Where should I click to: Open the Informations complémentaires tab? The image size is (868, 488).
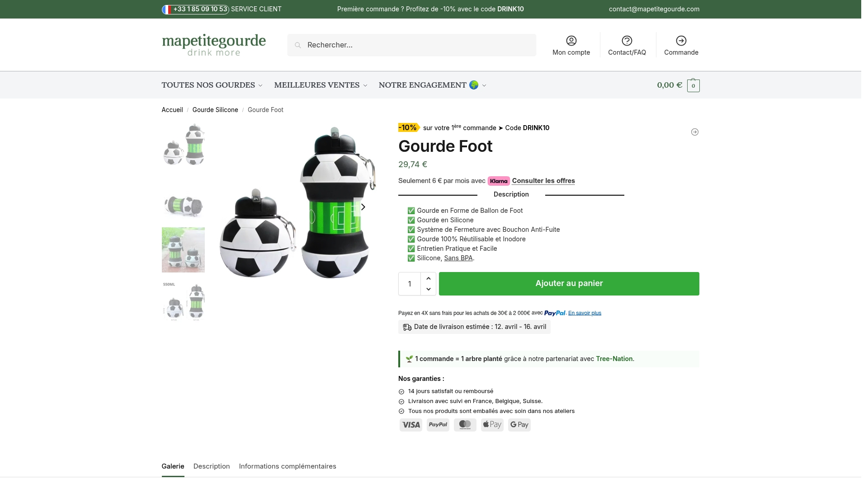pos(287,466)
